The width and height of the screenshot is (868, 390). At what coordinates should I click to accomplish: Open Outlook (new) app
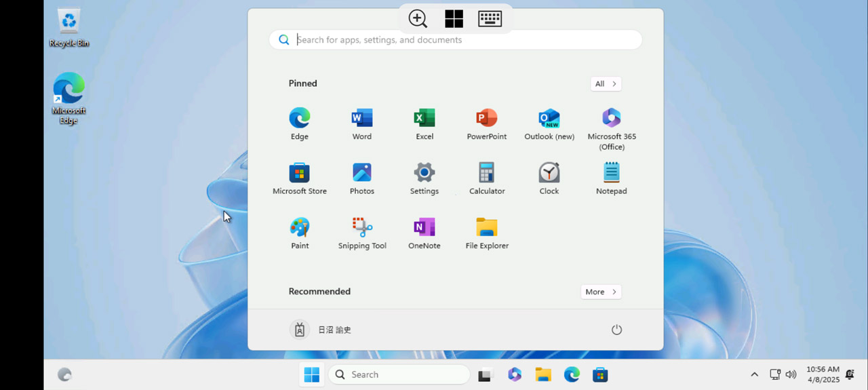[549, 123]
